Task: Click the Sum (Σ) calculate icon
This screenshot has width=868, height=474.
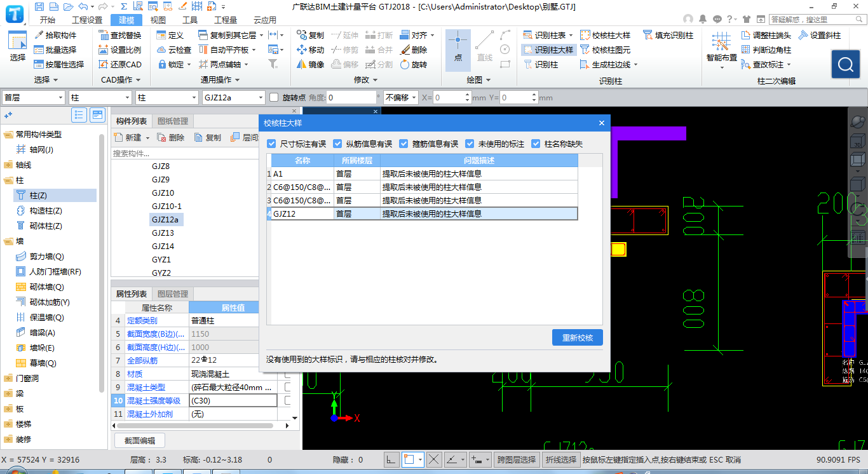Action: click(x=124, y=6)
